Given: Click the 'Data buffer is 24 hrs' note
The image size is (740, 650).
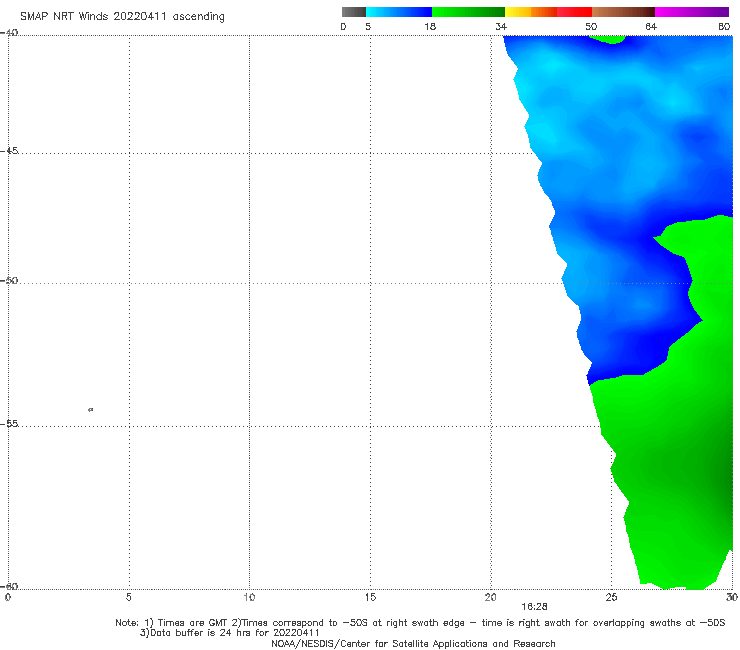Looking at the screenshot, I should (x=230, y=633).
